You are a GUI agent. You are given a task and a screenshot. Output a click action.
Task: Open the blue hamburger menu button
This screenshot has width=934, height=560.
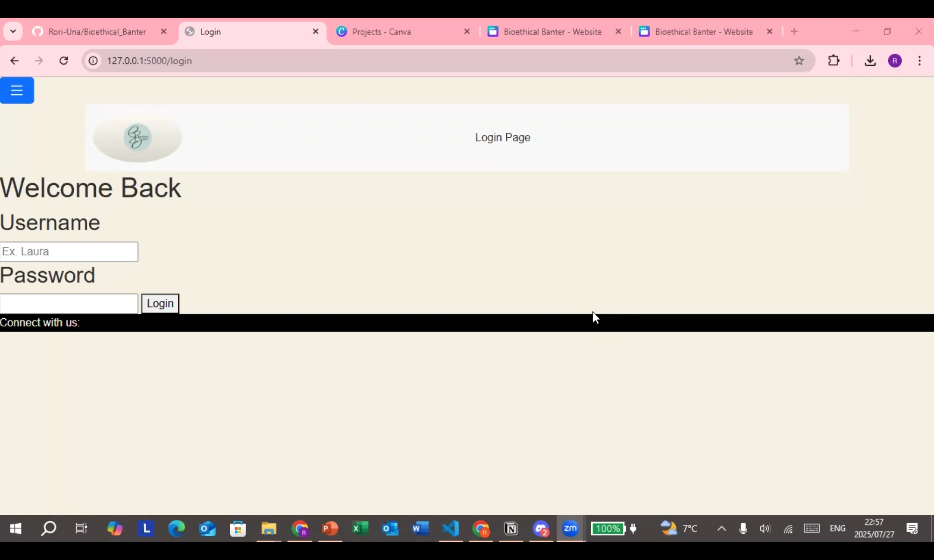coord(17,90)
